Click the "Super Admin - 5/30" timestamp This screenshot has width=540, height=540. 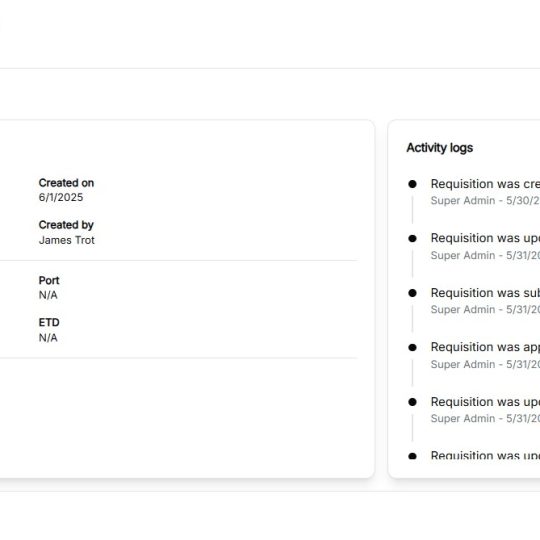coord(485,200)
